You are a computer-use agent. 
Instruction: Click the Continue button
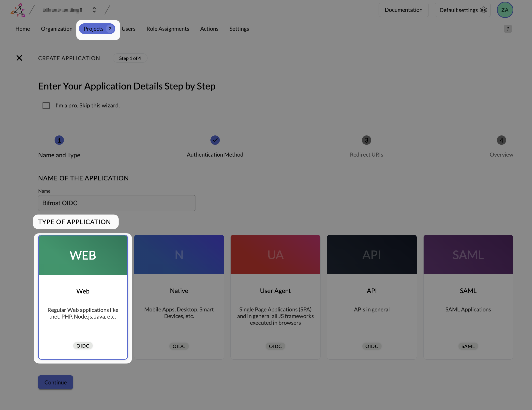pos(56,382)
